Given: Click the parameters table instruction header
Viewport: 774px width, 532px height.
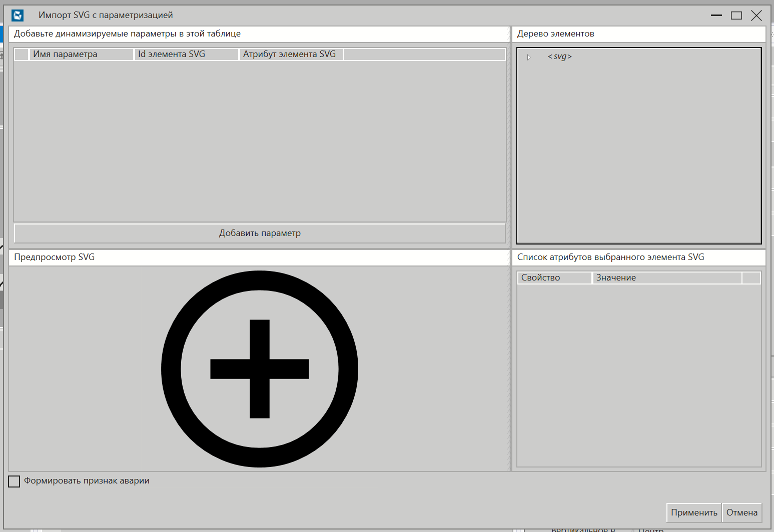Looking at the screenshot, I should tap(128, 33).
